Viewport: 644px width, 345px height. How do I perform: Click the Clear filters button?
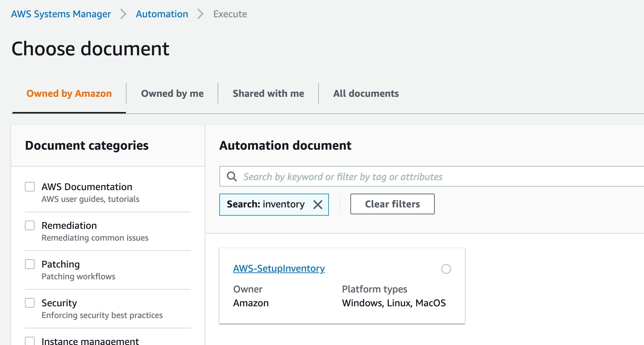[x=393, y=204]
